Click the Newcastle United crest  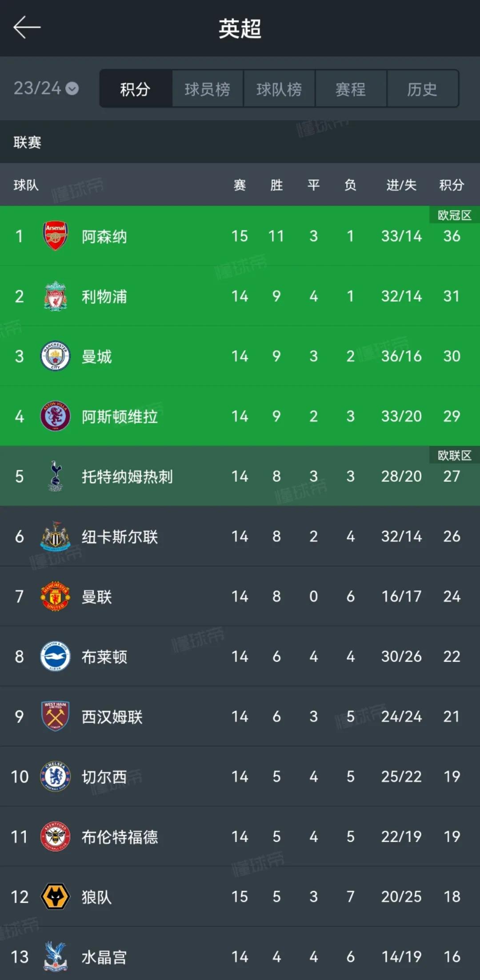(x=55, y=536)
